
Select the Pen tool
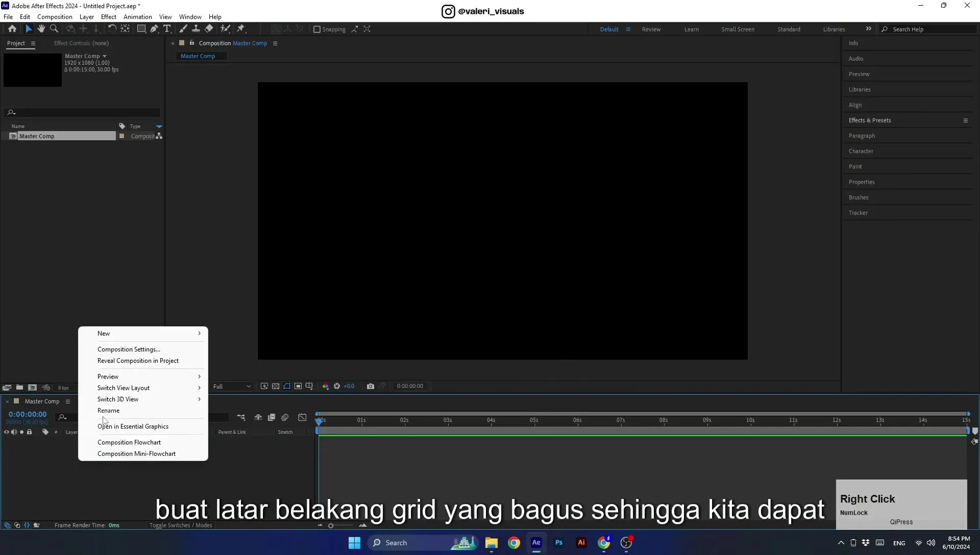tap(154, 29)
